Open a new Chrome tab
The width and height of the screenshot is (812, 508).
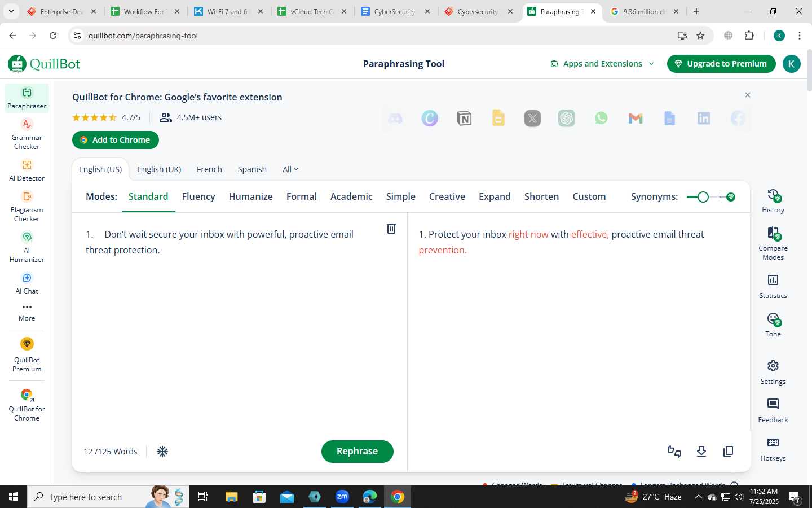click(696, 11)
